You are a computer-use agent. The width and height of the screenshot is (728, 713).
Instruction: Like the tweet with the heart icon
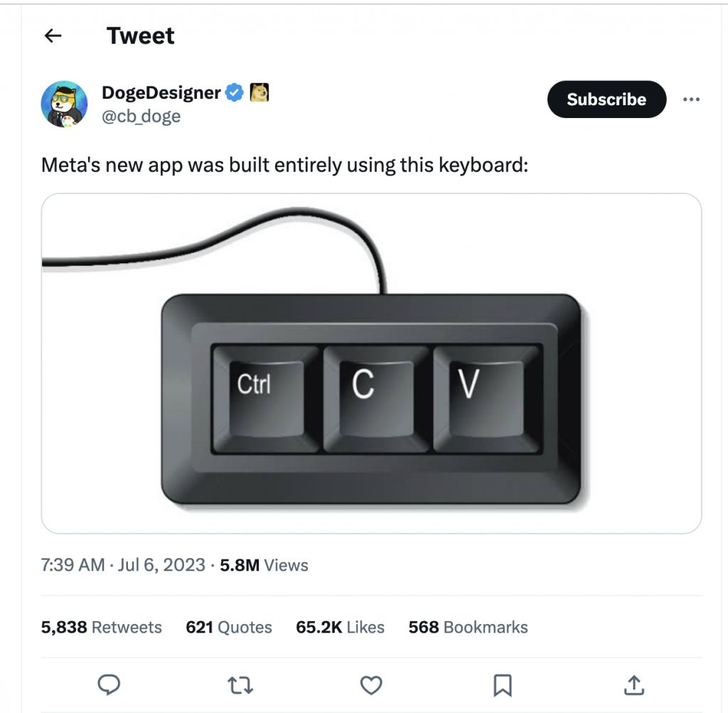(371, 685)
